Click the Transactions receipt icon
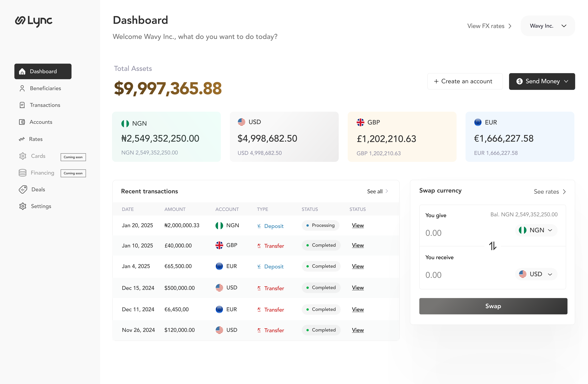This screenshot has width=588, height=384. [22, 105]
